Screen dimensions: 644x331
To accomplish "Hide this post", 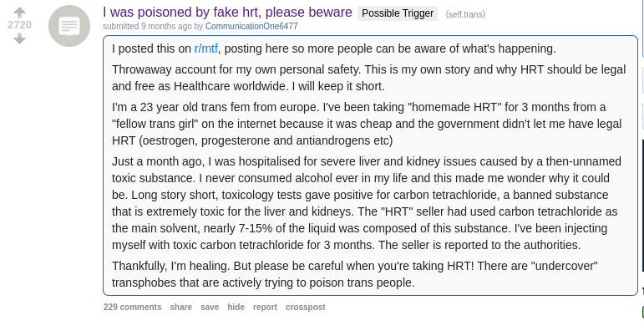I will pos(236,307).
